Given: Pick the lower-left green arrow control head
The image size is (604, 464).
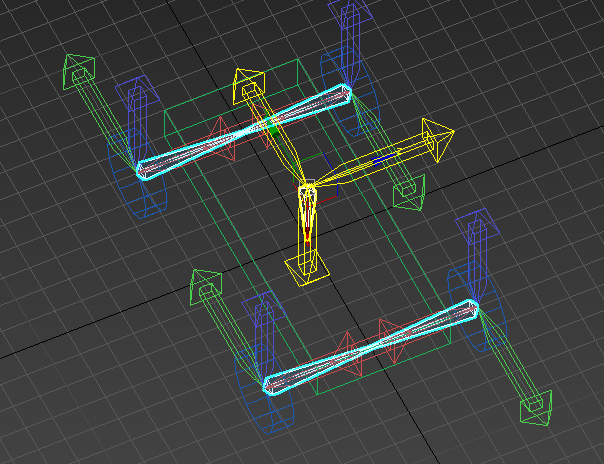Looking at the screenshot, I should pyautogui.click(x=206, y=288).
